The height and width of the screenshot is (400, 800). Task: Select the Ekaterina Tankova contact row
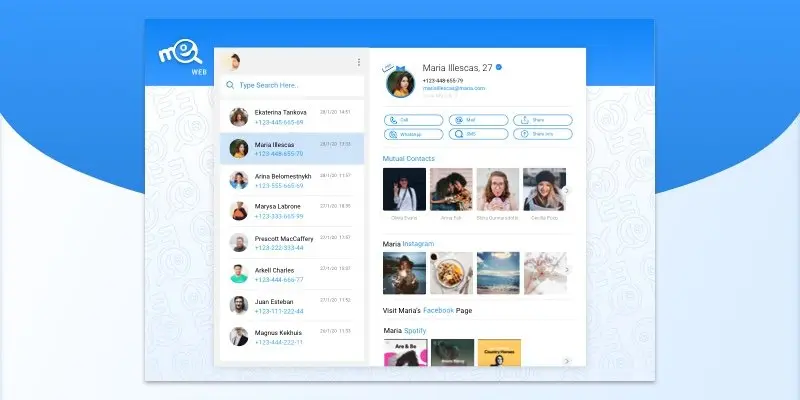tap(292, 117)
